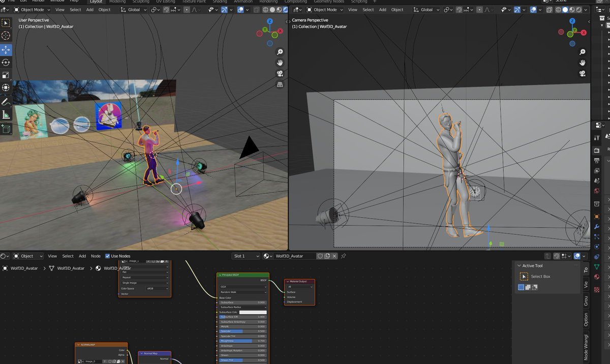Screen dimensions: 610x364
Task: Click Subsurface Color white swatch in Principled BSDF
Action: pyautogui.click(x=253, y=312)
